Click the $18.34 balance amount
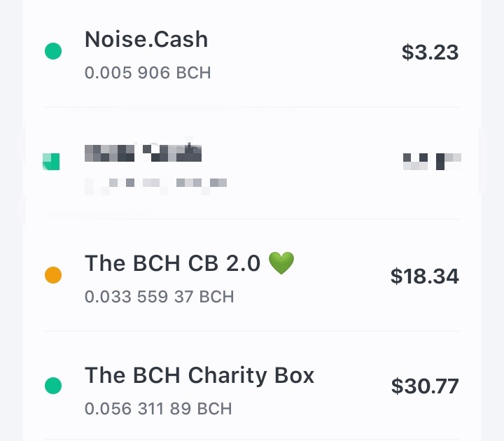504x441 pixels. coord(425,276)
